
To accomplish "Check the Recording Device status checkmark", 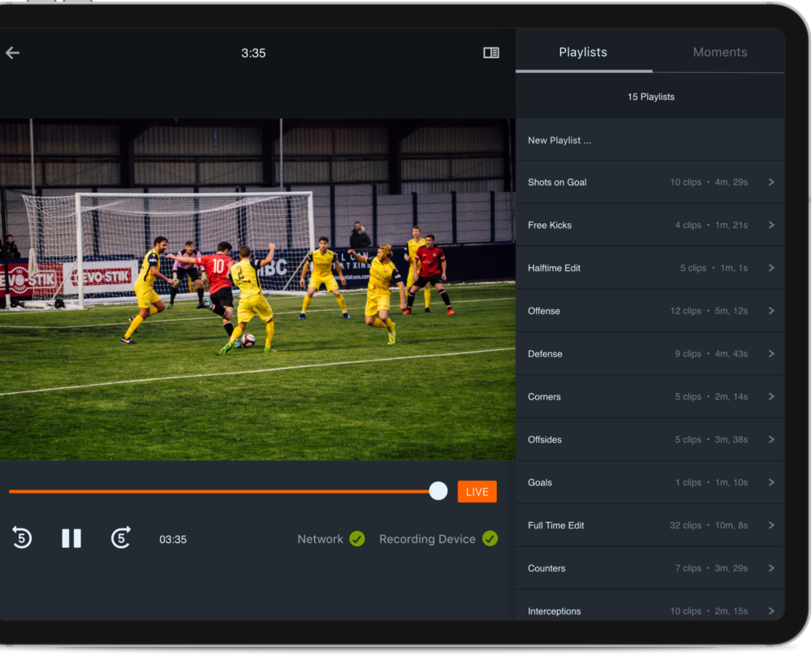I will pos(489,538).
